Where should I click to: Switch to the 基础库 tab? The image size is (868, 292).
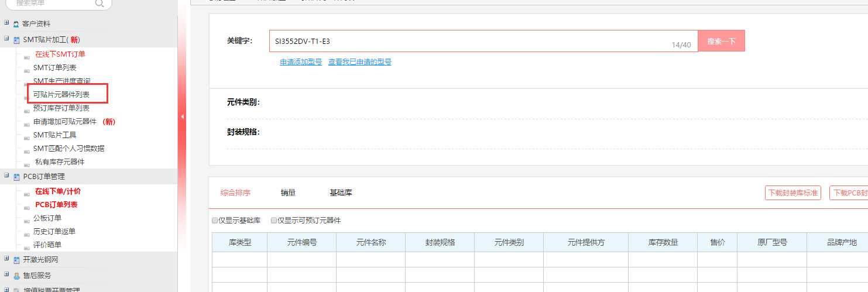point(341,193)
